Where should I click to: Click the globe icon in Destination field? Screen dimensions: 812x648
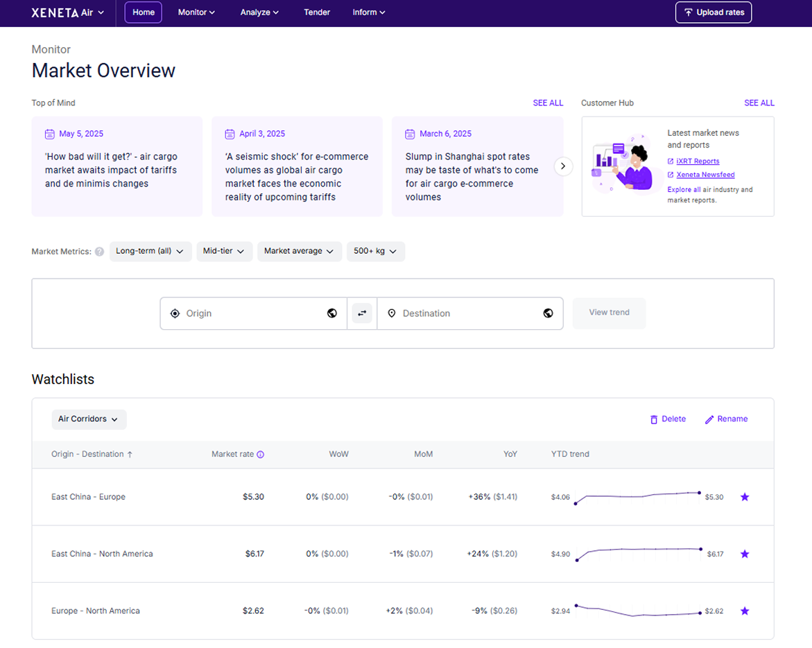(x=548, y=313)
